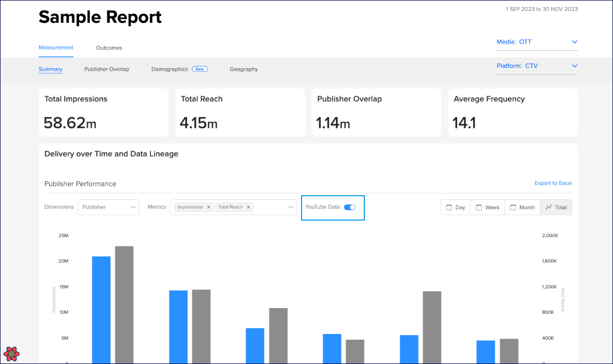613x364 pixels.
Task: Switch to the Outcomes tab
Action: click(109, 48)
